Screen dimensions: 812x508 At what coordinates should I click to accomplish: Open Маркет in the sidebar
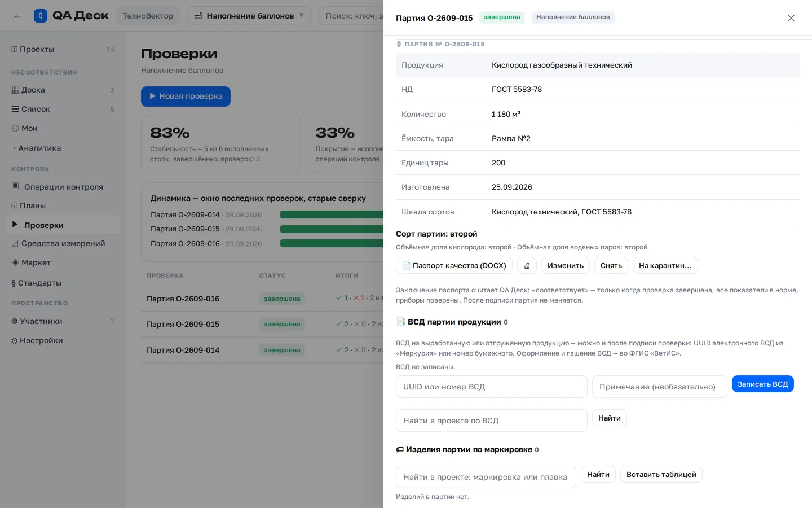tap(63, 262)
